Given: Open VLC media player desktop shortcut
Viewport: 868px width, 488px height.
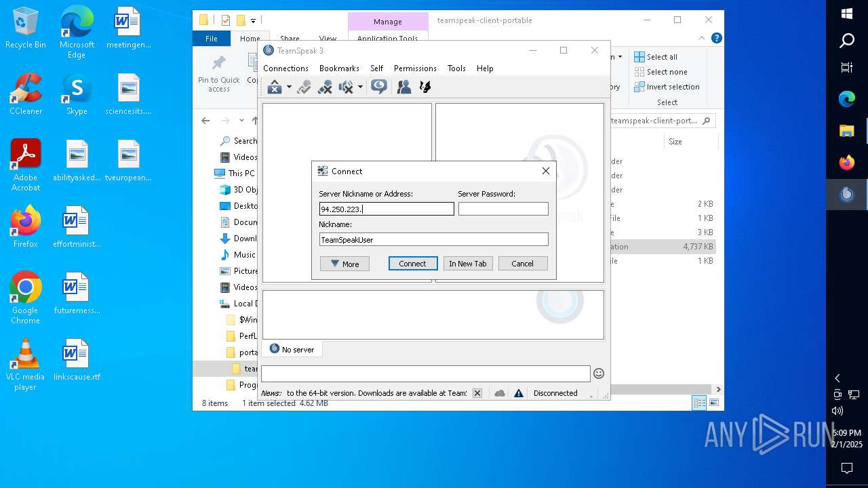Looking at the screenshot, I should [26, 365].
